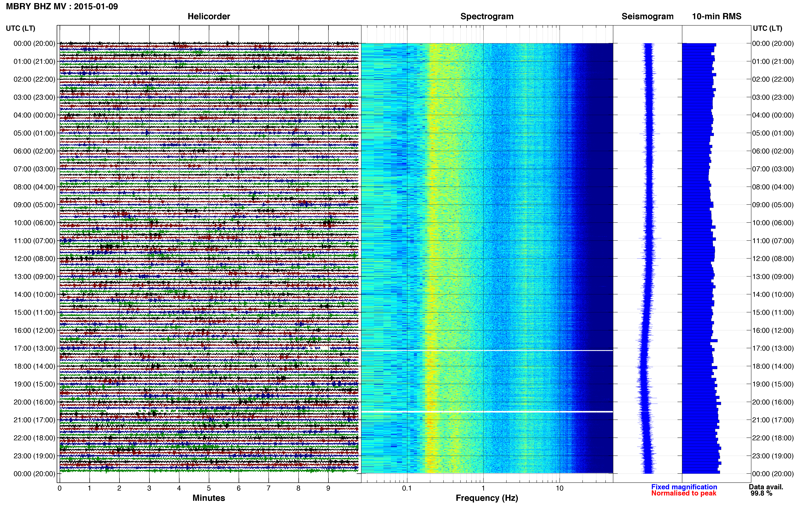
Task: Click the plot title 'MBRY BHZ MV : 2015-01-09'
Action: [x=62, y=6]
